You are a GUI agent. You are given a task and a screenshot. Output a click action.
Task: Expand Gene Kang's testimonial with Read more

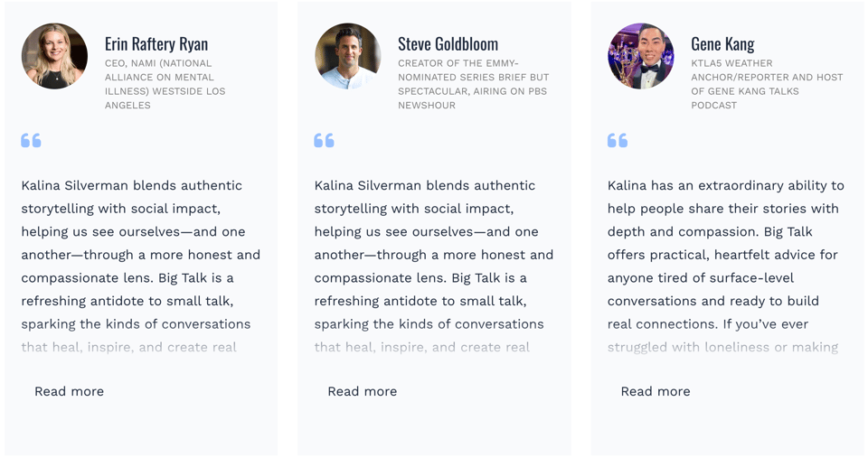click(x=655, y=391)
